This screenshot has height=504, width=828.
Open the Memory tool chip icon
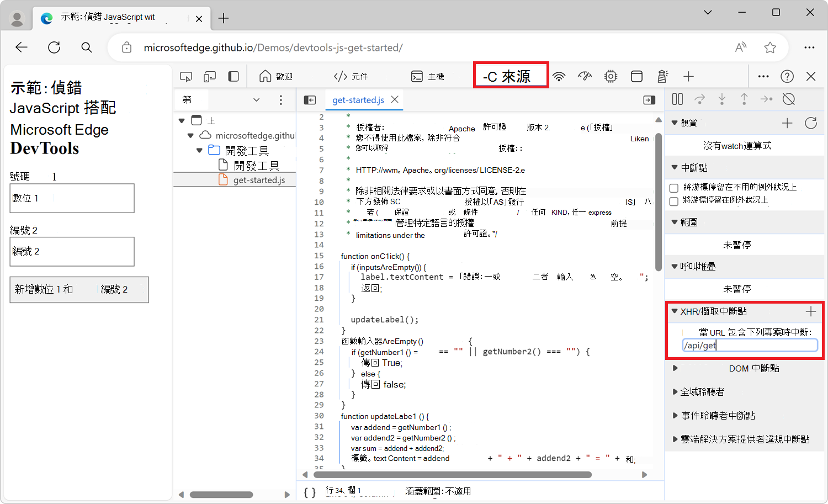(x=611, y=76)
